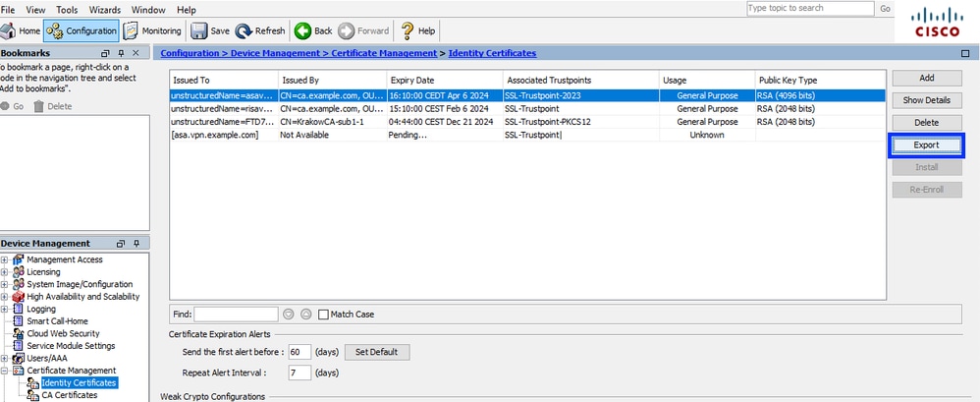Click the Delete certificate button

[927, 123]
